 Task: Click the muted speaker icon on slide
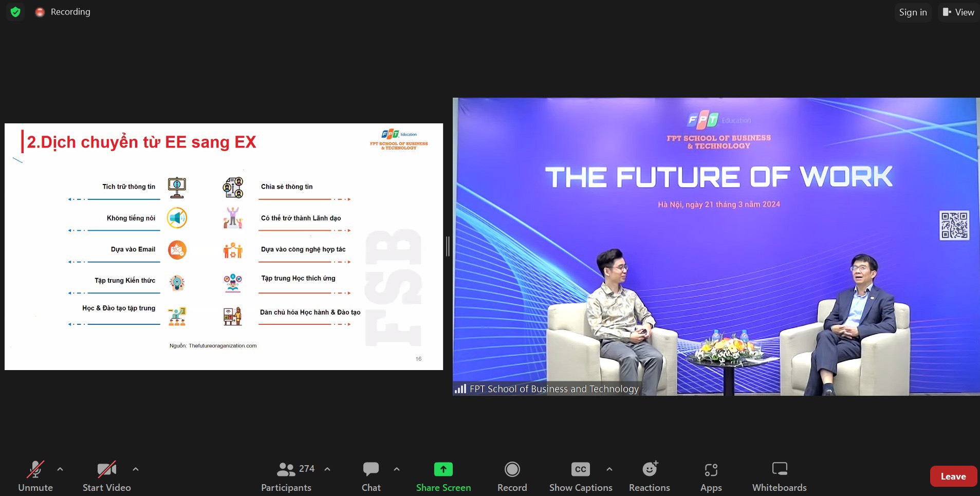tap(177, 218)
